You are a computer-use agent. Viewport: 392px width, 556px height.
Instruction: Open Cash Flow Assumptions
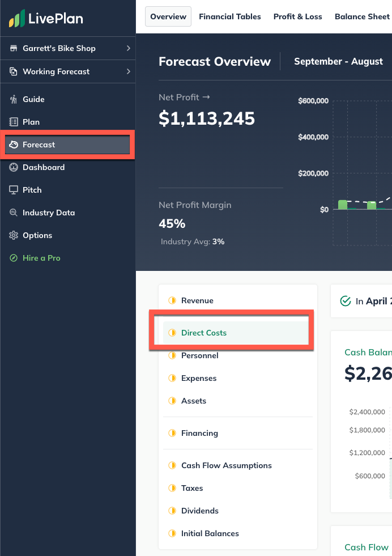[238, 465]
